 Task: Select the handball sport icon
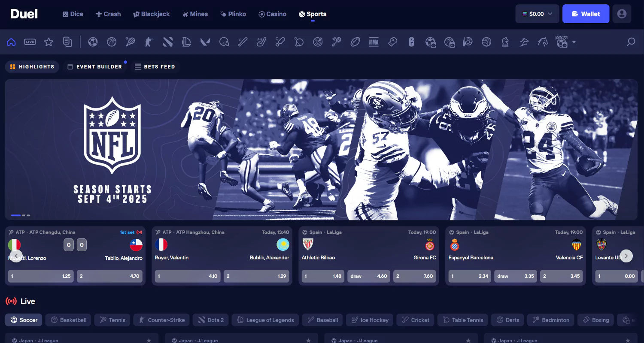[x=468, y=42]
